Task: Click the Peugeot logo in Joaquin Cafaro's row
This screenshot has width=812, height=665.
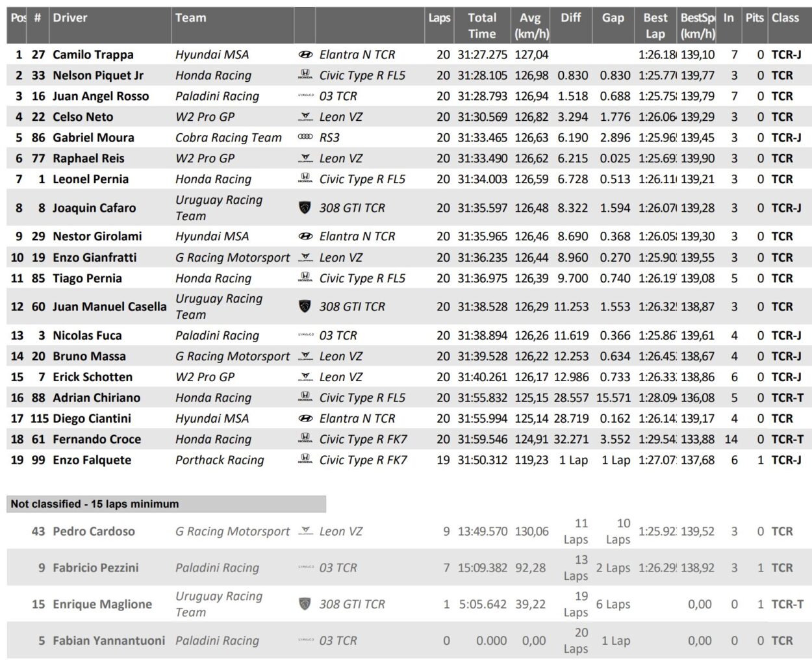Action: click(305, 208)
